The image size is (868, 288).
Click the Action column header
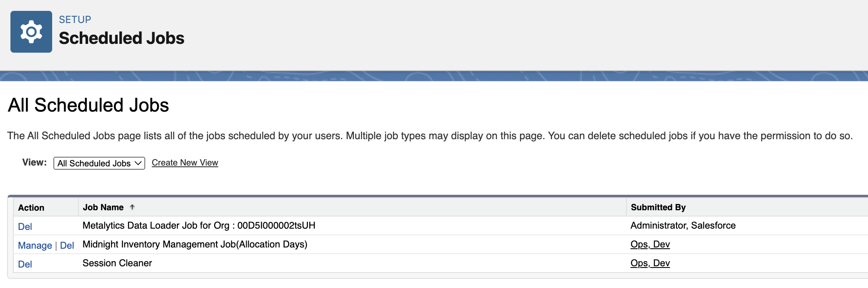(31, 208)
